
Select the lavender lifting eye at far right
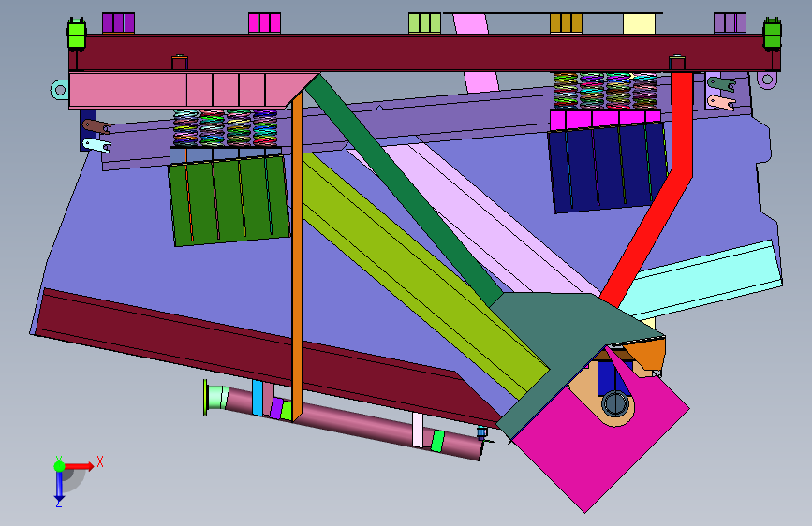[x=767, y=80]
